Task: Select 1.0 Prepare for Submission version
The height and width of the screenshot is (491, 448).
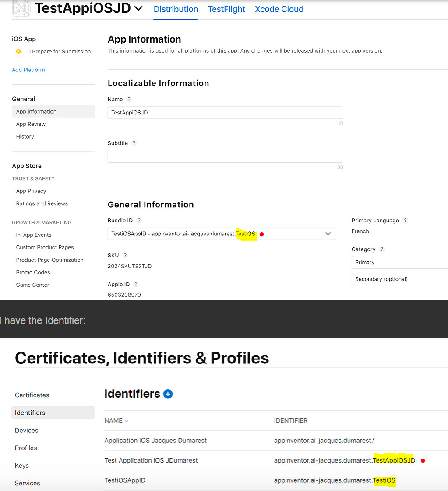Action: (57, 51)
